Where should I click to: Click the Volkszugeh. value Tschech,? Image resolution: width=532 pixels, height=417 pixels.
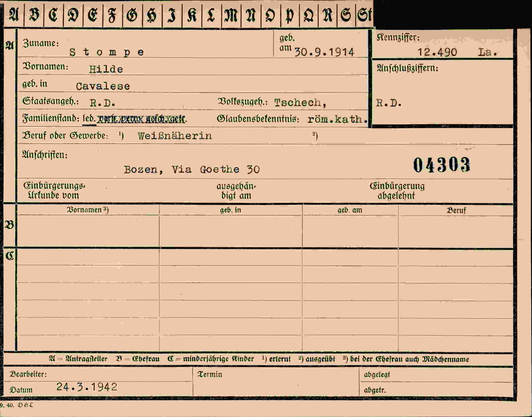click(x=300, y=103)
